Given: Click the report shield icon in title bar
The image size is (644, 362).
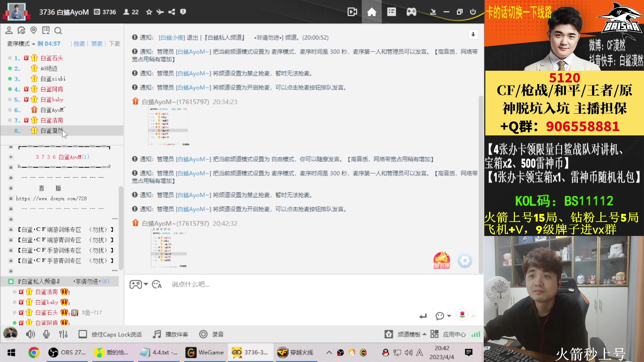Looking at the screenshot, I should click(x=183, y=12).
